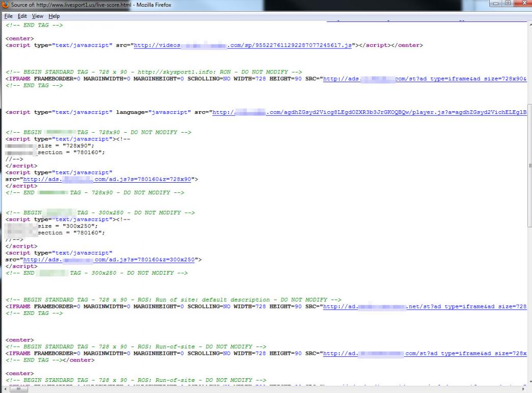Maximize the page source window
This screenshot has width=532, height=393.
tap(508, 4)
